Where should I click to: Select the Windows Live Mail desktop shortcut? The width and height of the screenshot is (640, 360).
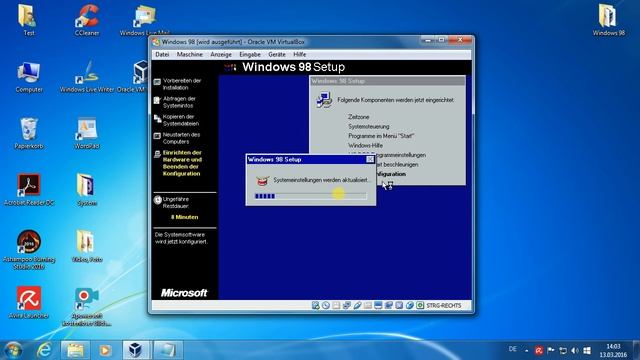pos(144,20)
